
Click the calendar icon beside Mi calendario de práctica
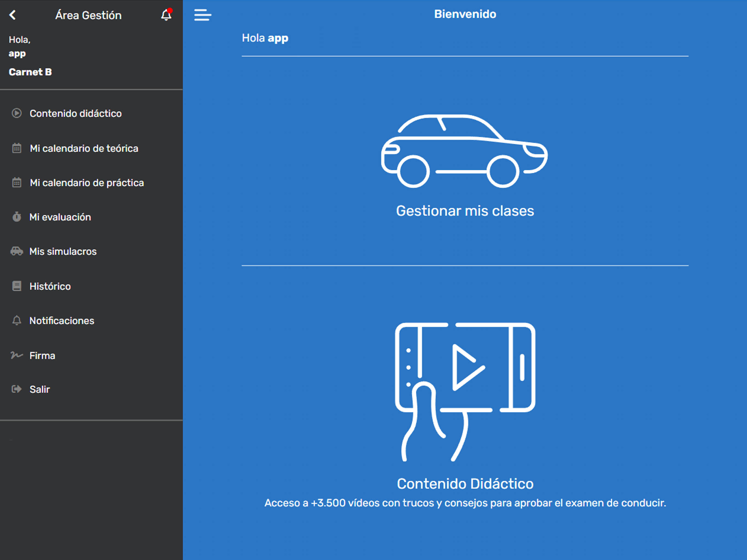tap(17, 183)
